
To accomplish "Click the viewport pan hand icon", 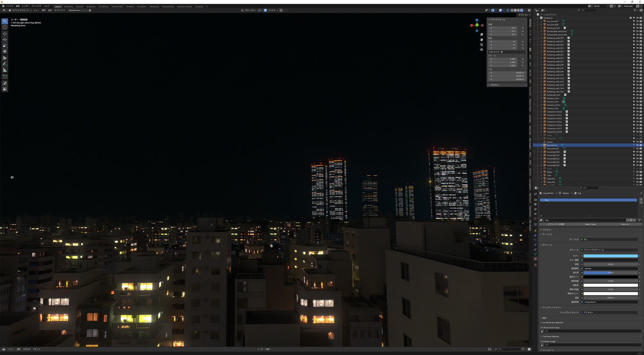I will (x=481, y=40).
